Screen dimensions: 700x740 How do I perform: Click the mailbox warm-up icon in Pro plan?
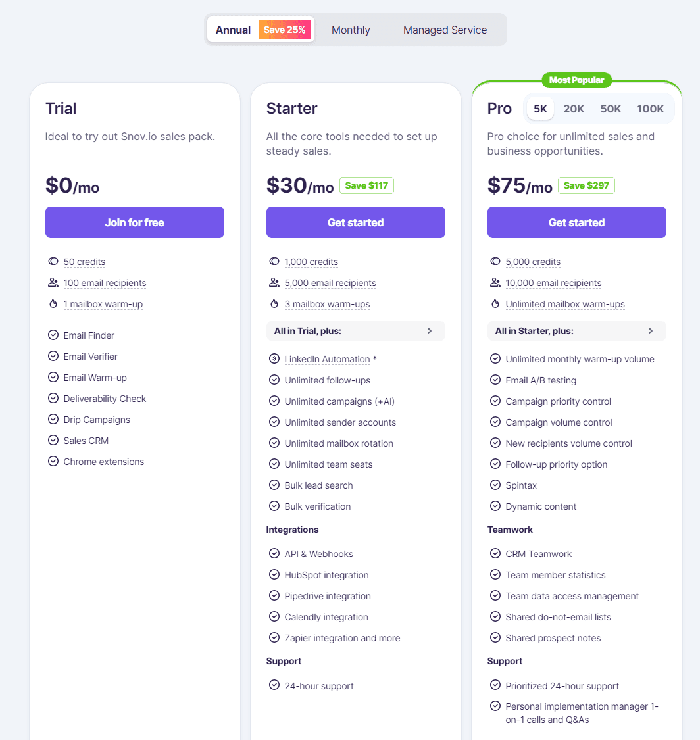[495, 303]
